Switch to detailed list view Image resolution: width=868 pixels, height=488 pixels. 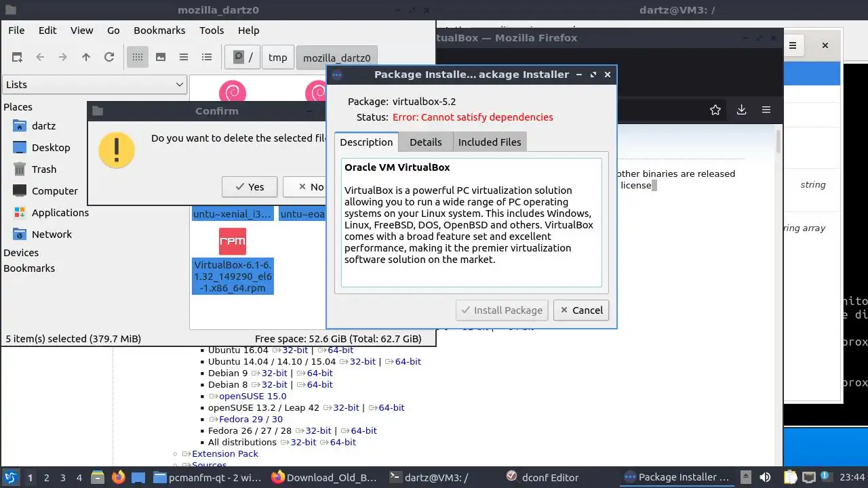[x=207, y=58]
